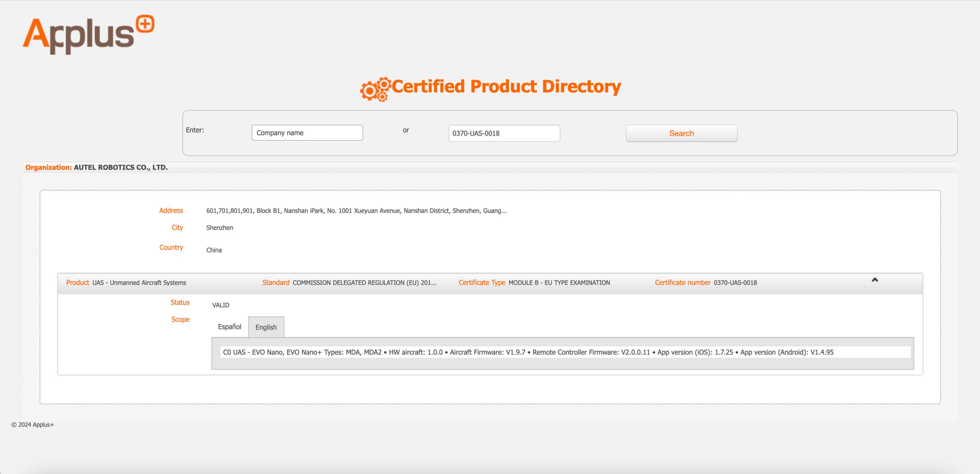Click the Organization label
This screenshot has height=474, width=980.
click(x=49, y=167)
